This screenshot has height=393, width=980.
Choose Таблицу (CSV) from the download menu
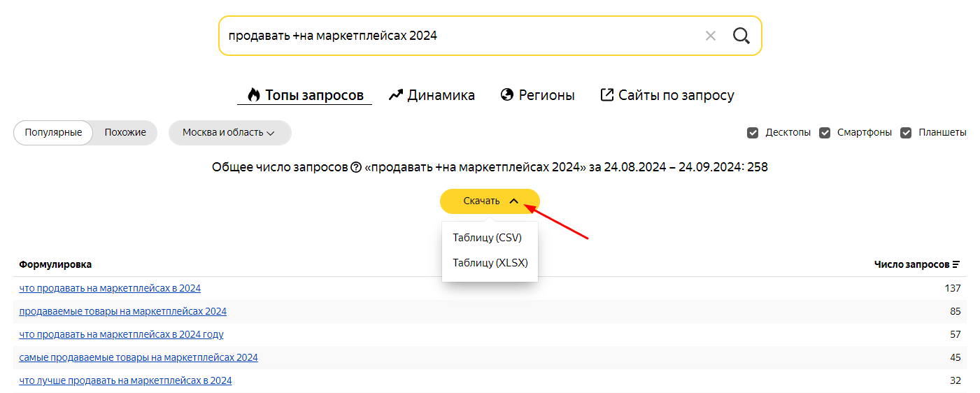[x=487, y=238]
